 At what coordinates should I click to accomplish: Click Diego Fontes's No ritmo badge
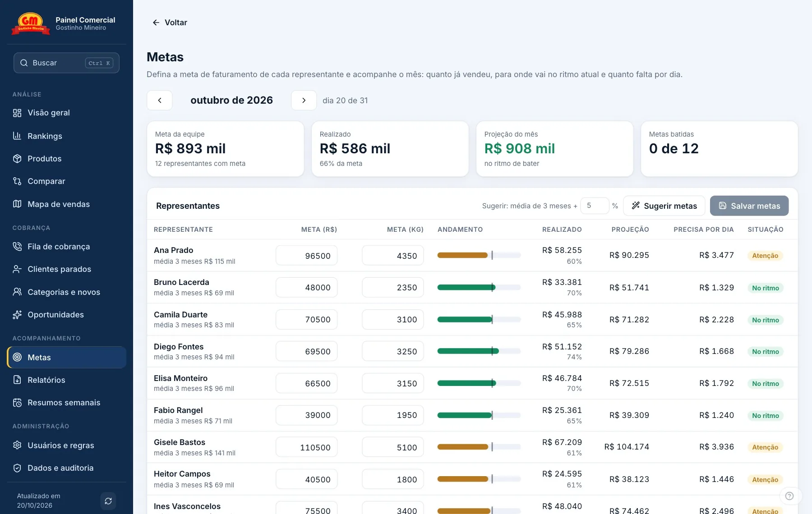pos(766,352)
